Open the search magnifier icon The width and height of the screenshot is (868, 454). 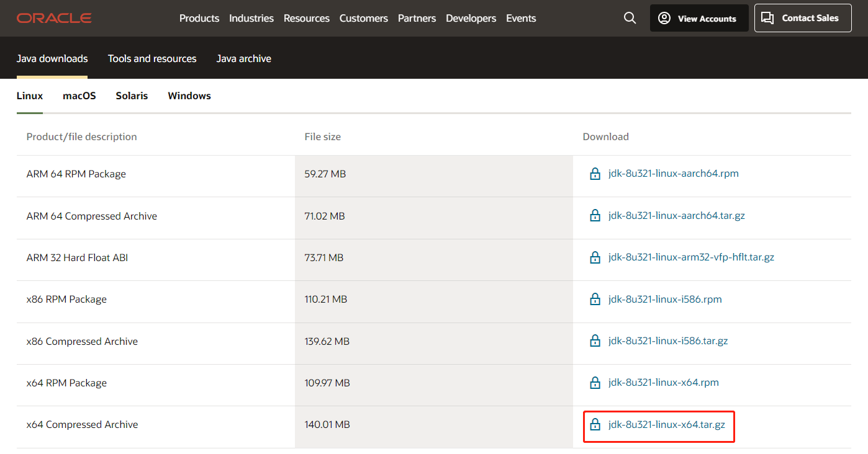tap(630, 18)
